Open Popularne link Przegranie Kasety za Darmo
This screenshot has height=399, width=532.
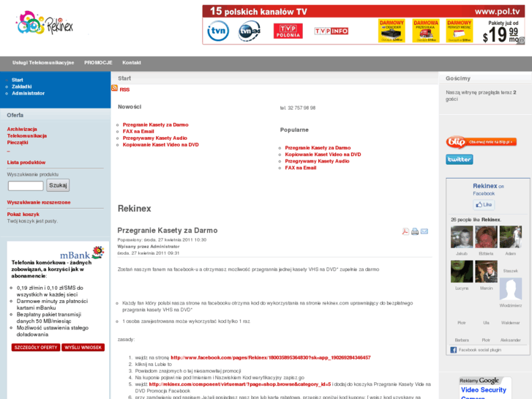(x=318, y=148)
